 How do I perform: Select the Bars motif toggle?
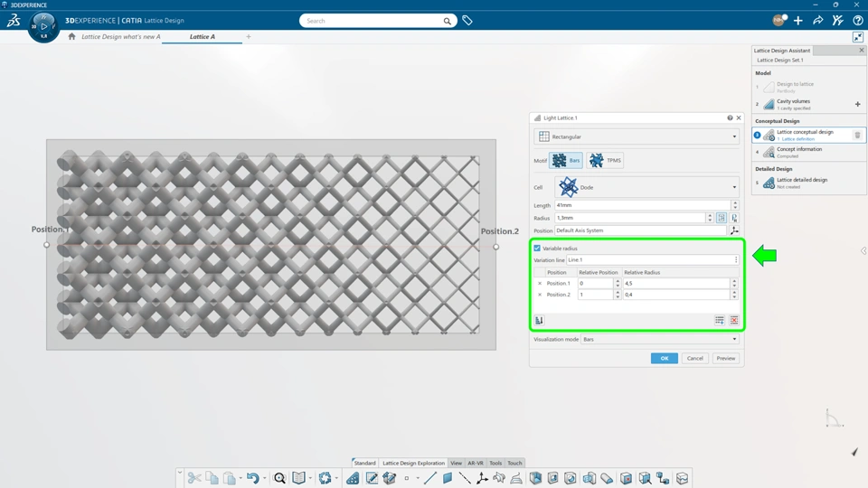pyautogui.click(x=565, y=161)
